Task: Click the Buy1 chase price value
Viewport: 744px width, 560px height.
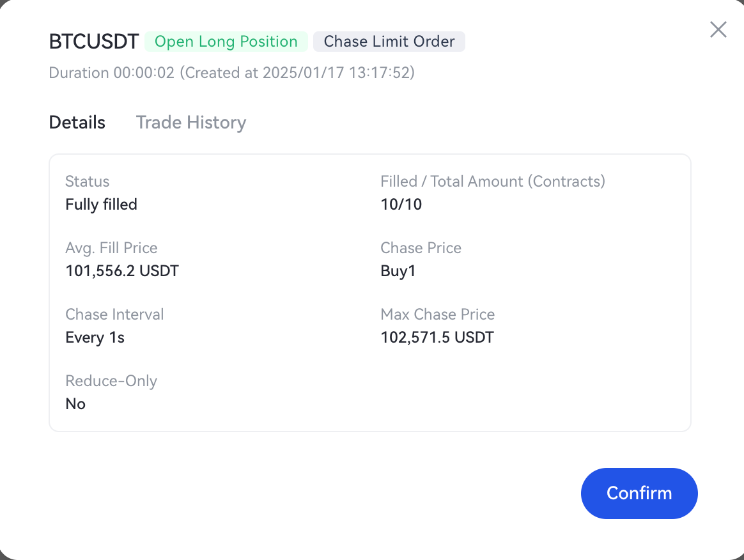Action: [398, 271]
